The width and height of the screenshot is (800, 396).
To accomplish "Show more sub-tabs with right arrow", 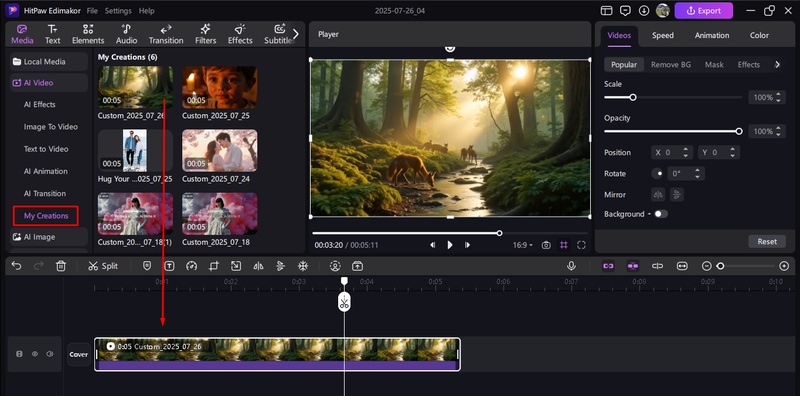I will tap(777, 65).
